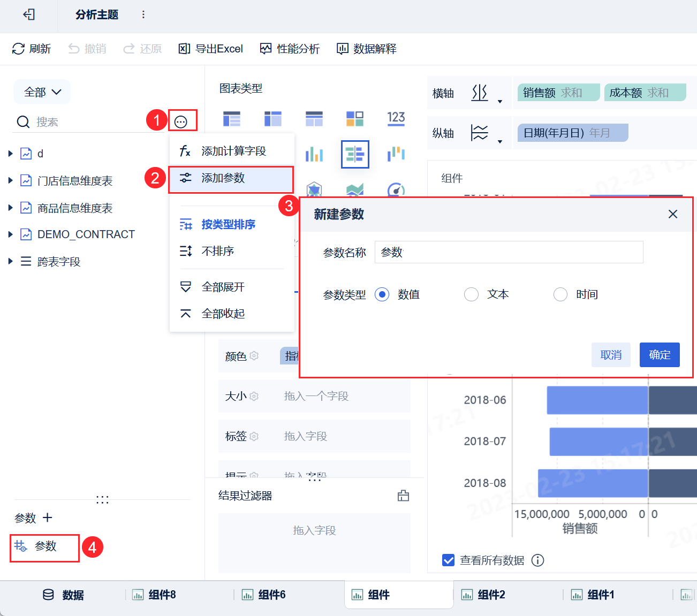Choose 添加参数 from the menu
Image resolution: width=697 pixels, height=616 pixels.
tap(232, 178)
